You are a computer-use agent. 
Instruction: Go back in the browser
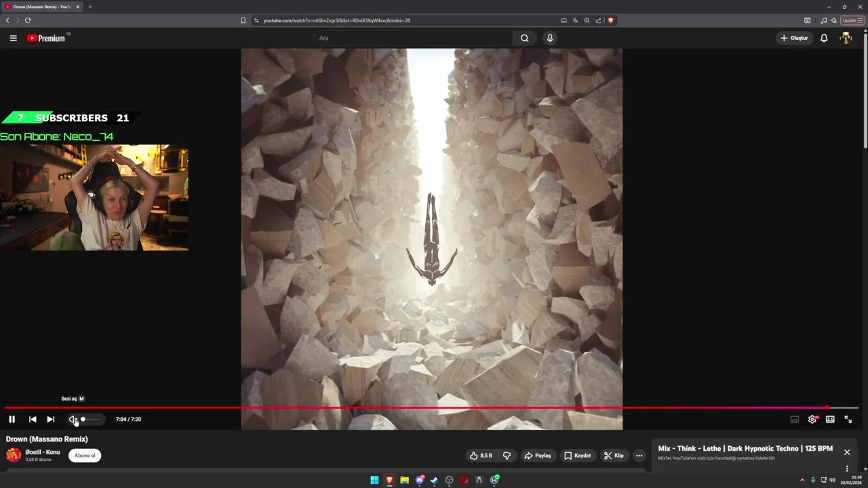pos(7,20)
